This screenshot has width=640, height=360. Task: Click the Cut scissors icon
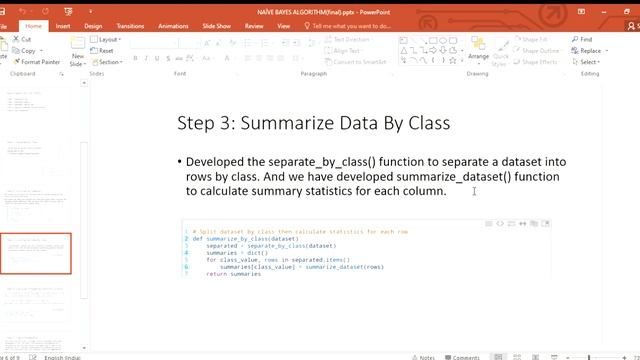coord(16,39)
